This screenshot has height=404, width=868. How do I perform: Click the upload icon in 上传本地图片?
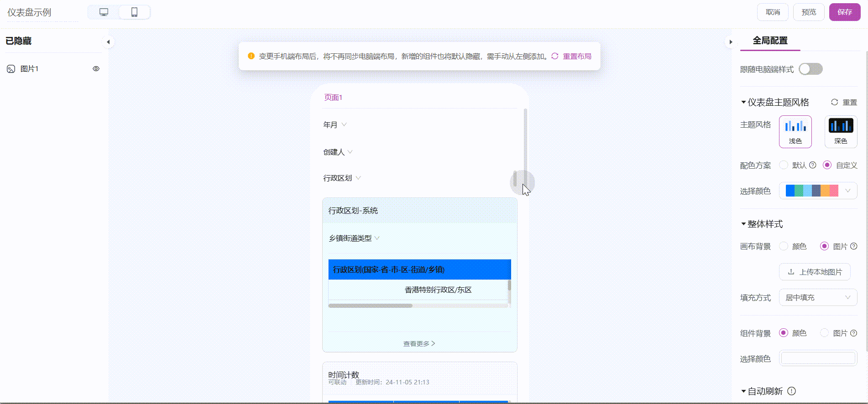791,272
